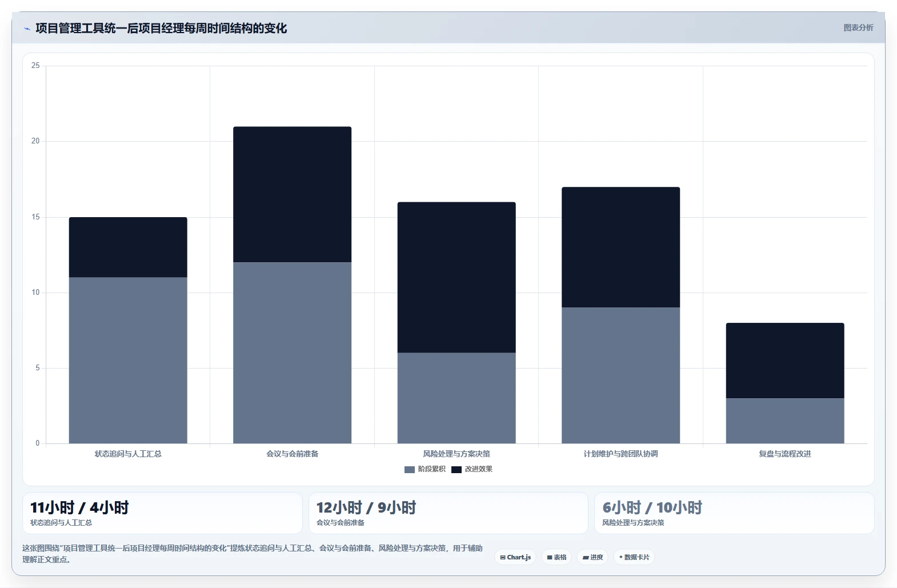Click the gray 阶段累积 bar for 状态追问与人工汇总
The width and height of the screenshot is (897, 588).
[x=128, y=361]
